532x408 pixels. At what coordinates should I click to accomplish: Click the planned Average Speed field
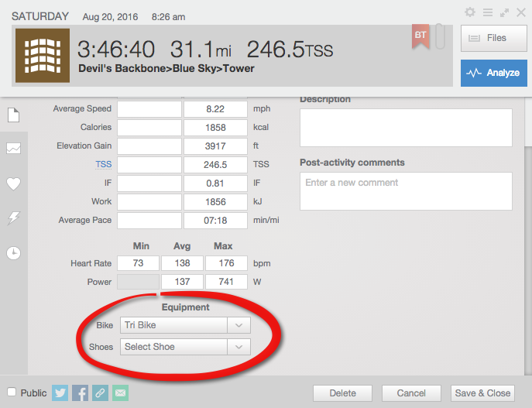149,109
